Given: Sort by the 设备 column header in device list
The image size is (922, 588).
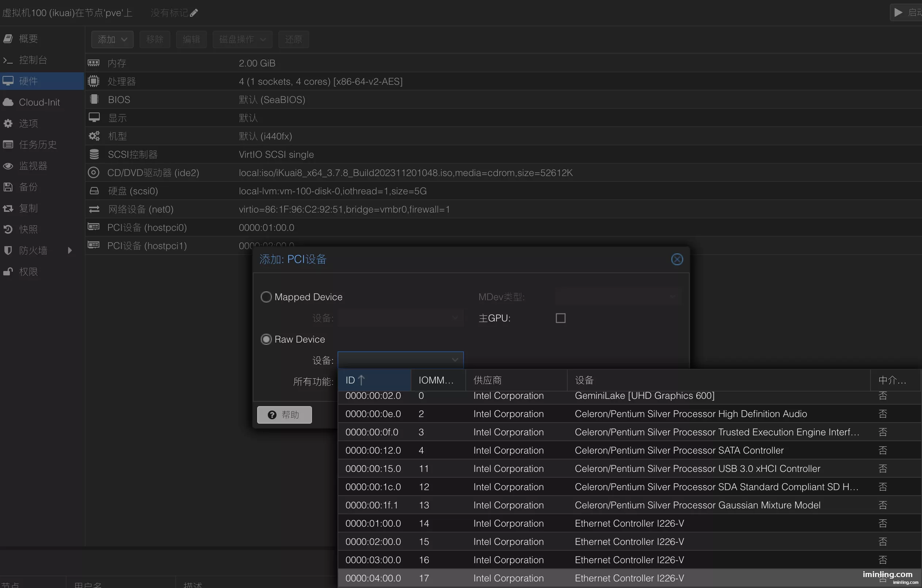Looking at the screenshot, I should tap(718, 380).
